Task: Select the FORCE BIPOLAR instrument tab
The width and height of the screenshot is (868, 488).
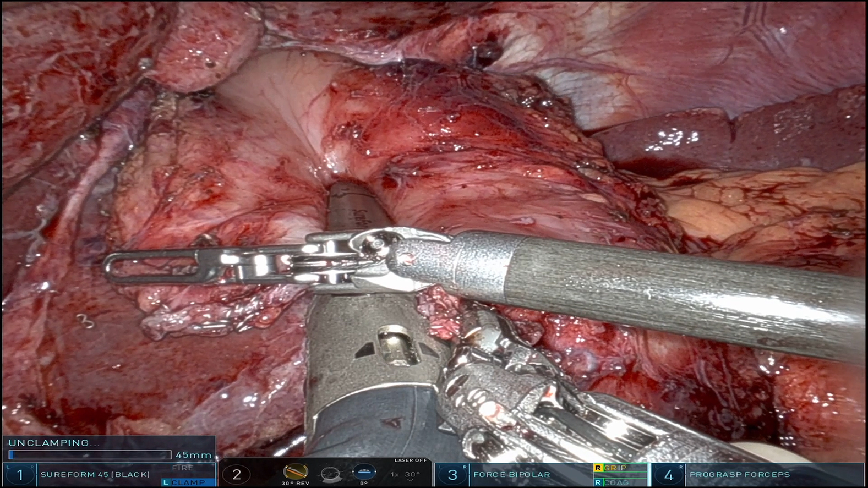Action: [512, 474]
